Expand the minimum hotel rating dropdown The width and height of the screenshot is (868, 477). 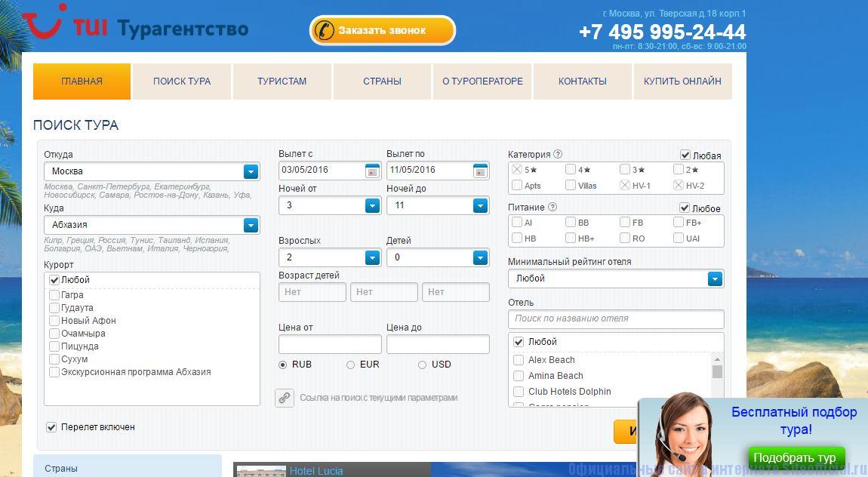715,279
